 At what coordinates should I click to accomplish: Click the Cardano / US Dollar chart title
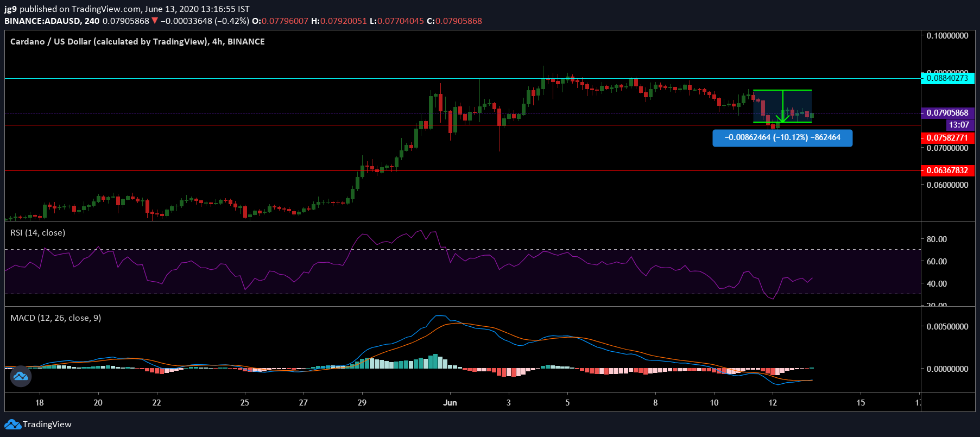137,42
